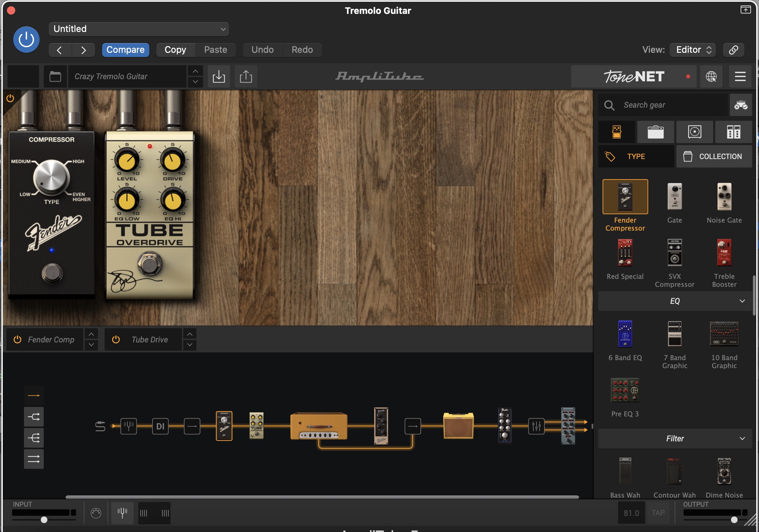Click the Copy button
This screenshot has height=532, width=759.
175,50
